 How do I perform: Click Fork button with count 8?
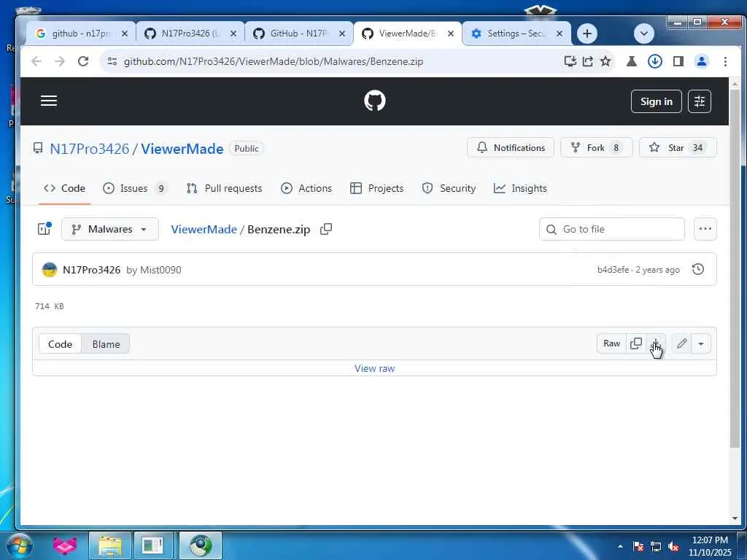pyautogui.click(x=596, y=147)
